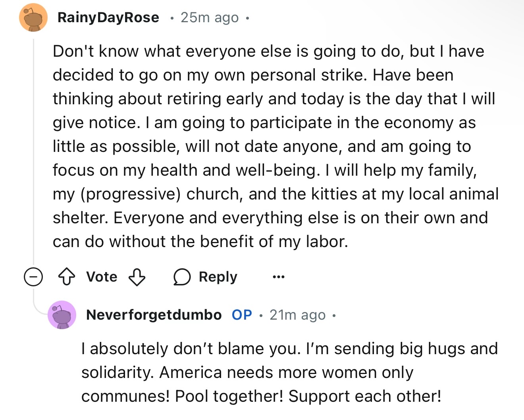524x420 pixels.
Task: Click the word "(progressive)" in the comment
Action: click(131, 194)
